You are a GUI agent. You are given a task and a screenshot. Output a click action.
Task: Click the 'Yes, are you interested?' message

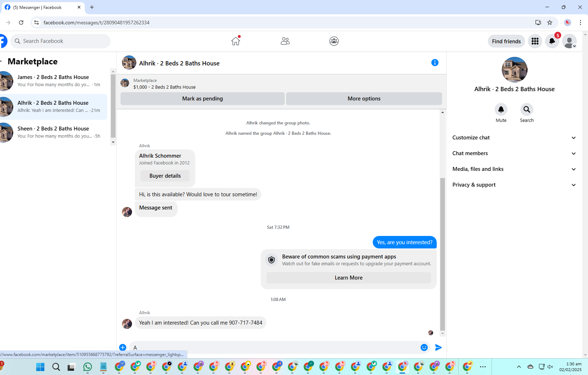(x=405, y=242)
